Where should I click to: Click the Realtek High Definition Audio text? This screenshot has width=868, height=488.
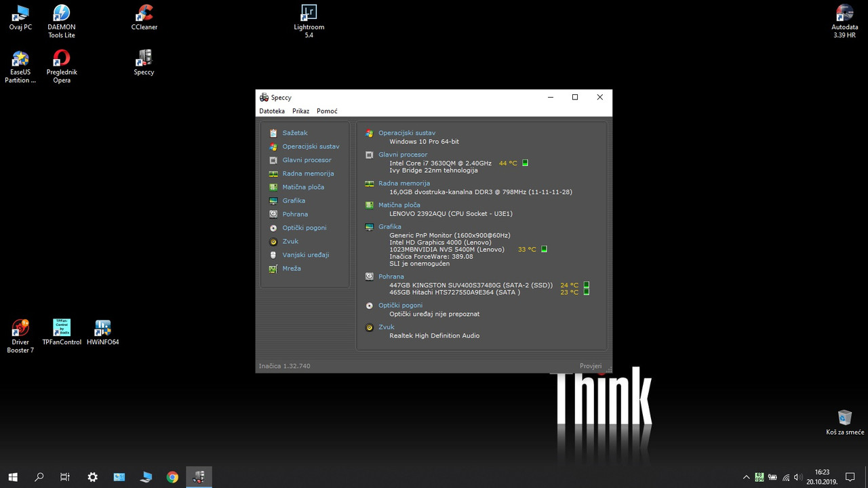click(434, 335)
